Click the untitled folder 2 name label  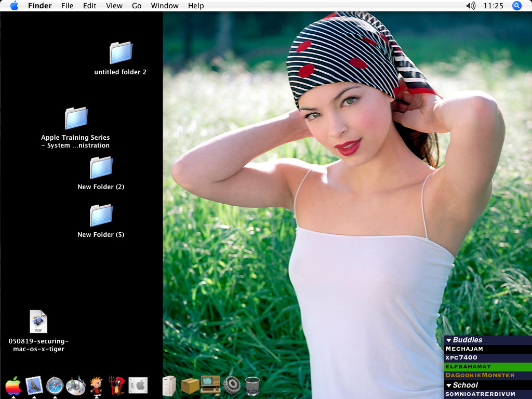120,72
